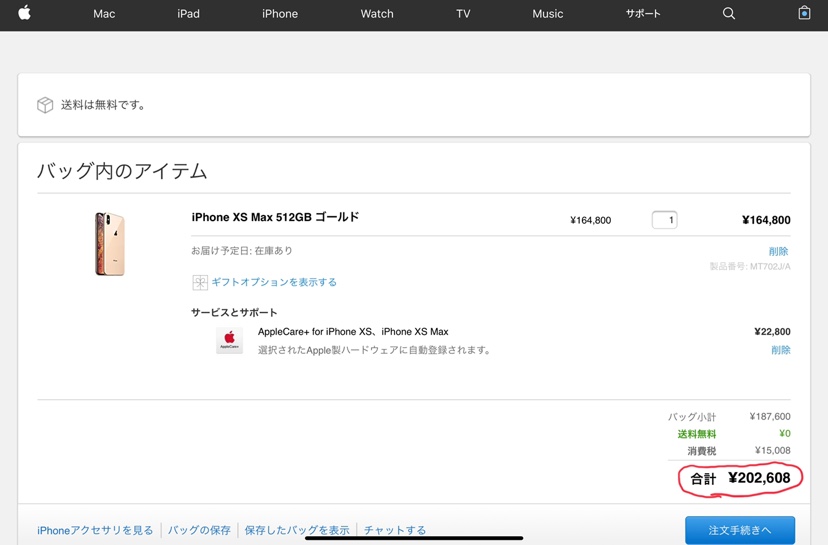Click the AppleCare+ product icon

point(229,340)
